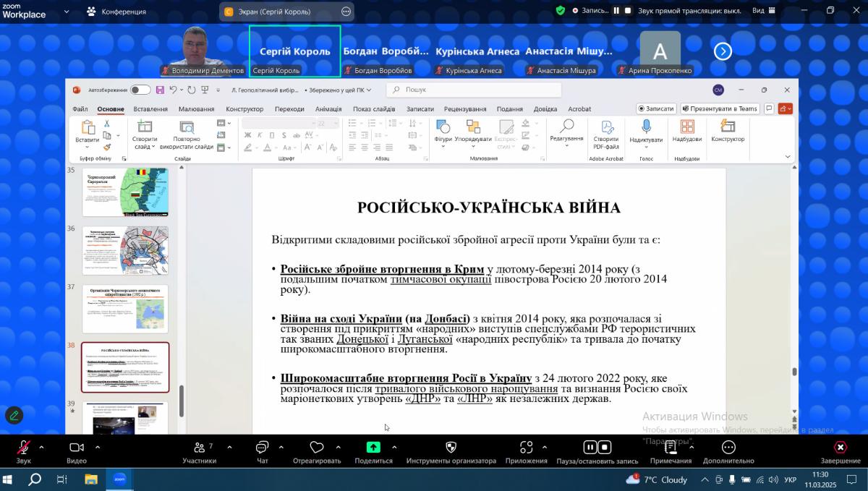This screenshot has height=491, width=868.
Task: Open the Present in Teams dropdown
Action: tap(719, 108)
